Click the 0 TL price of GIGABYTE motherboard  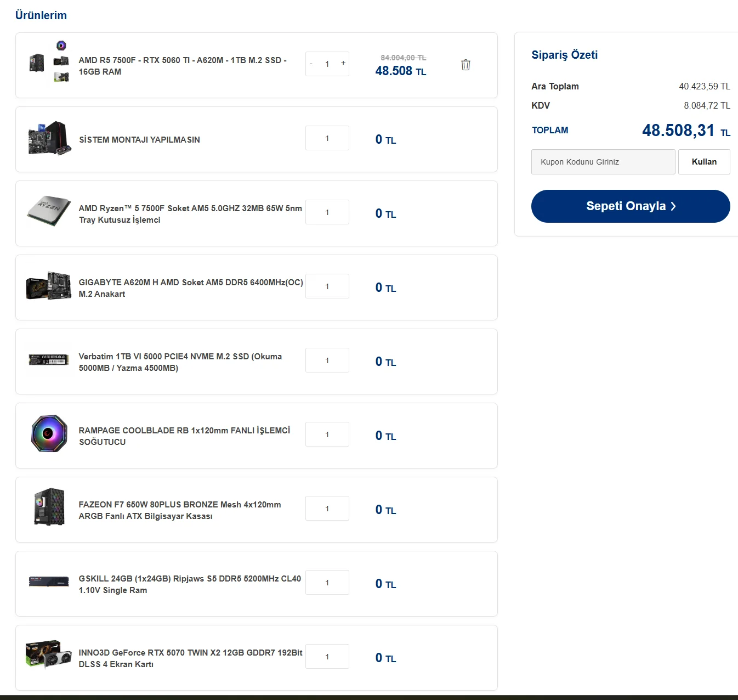385,288
